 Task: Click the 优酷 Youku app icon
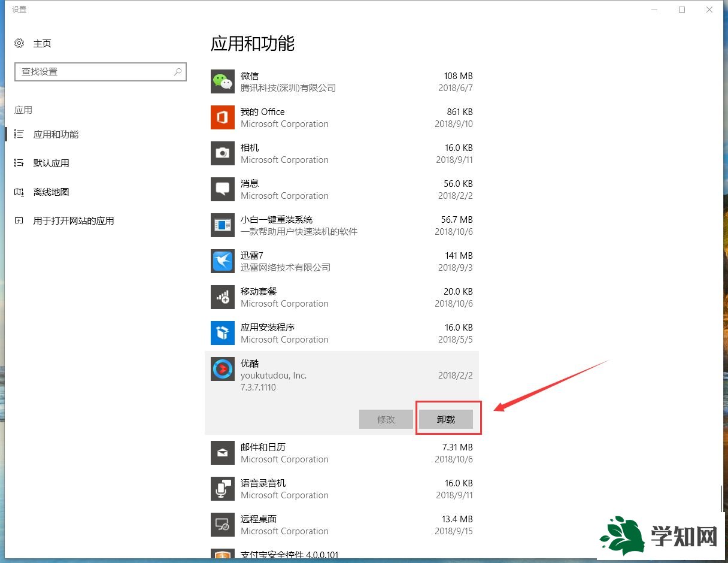[x=222, y=369]
